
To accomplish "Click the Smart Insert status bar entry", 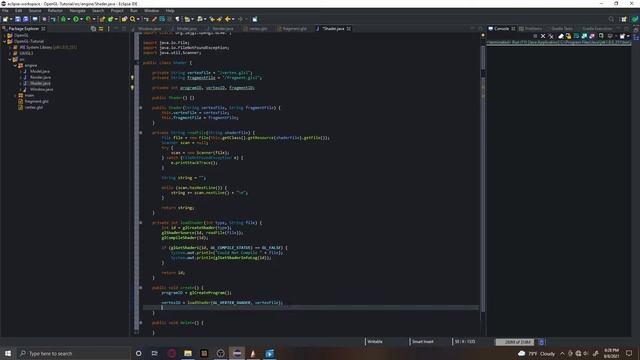I will click(423, 342).
